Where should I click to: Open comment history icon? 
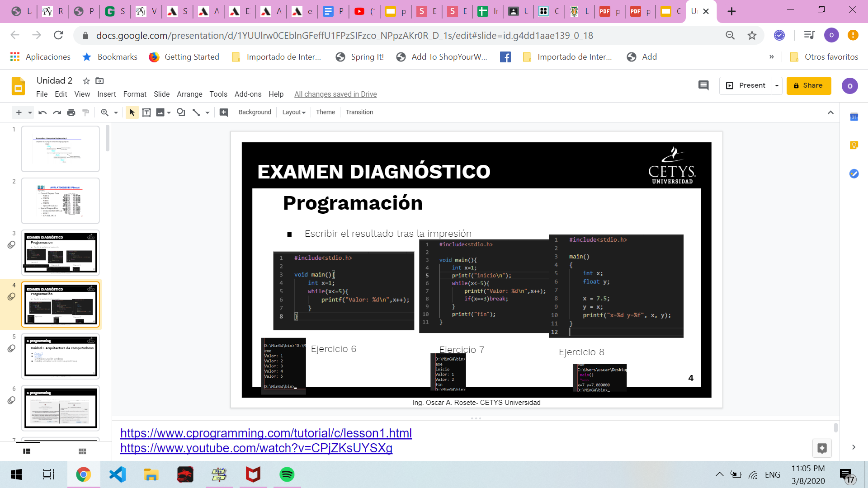point(703,85)
